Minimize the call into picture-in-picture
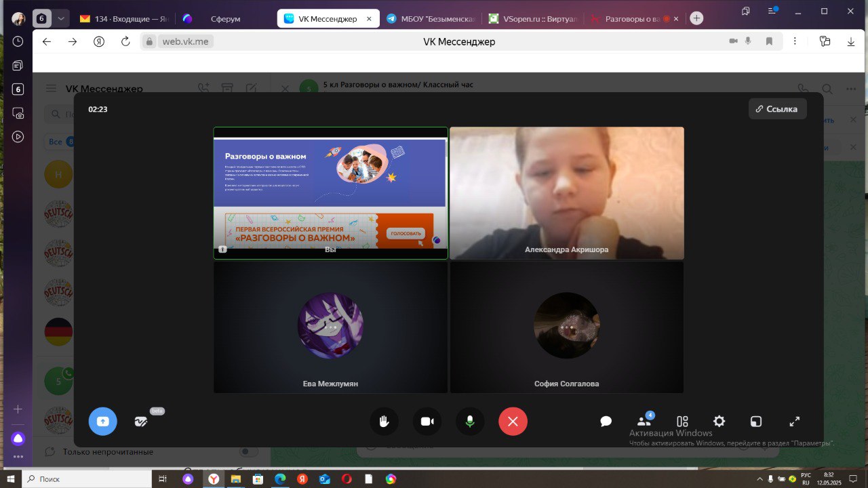This screenshot has height=488, width=868. coord(756,422)
